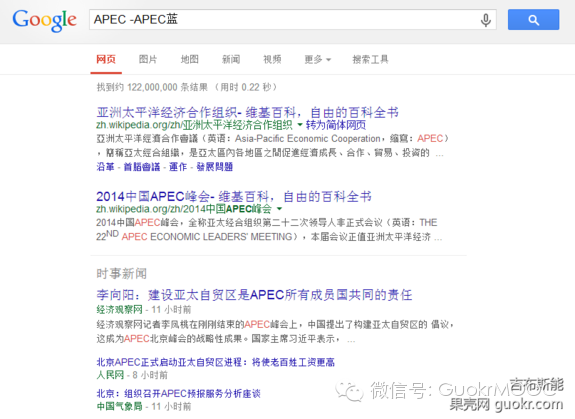The height and width of the screenshot is (419, 575).
Task: Open the 首脑會議 sitelink
Action: point(142,167)
